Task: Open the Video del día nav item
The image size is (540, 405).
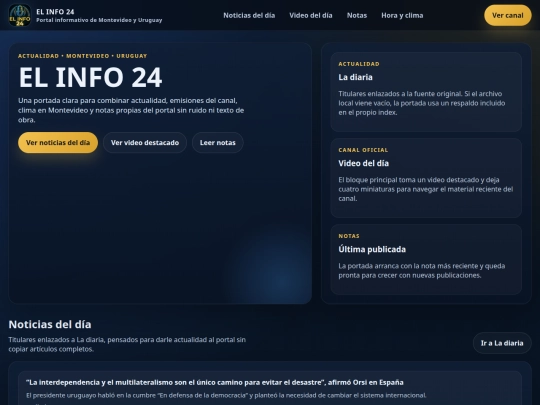Action: coord(311,15)
